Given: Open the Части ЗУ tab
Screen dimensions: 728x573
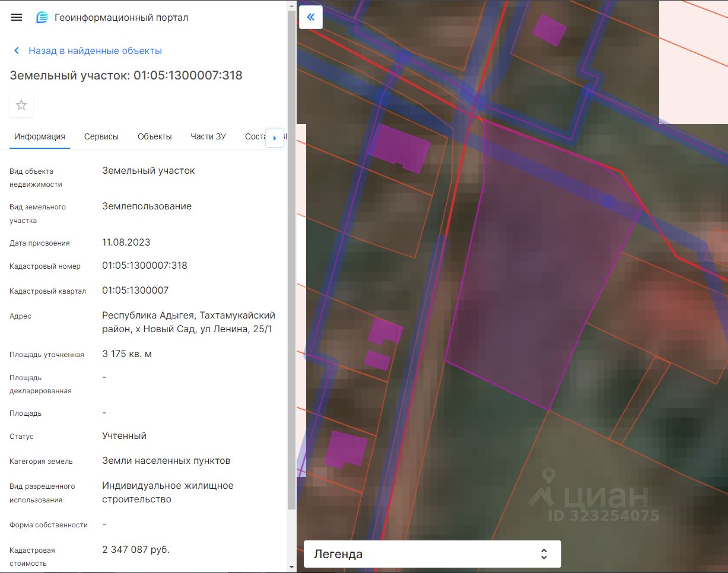Looking at the screenshot, I should pos(208,136).
